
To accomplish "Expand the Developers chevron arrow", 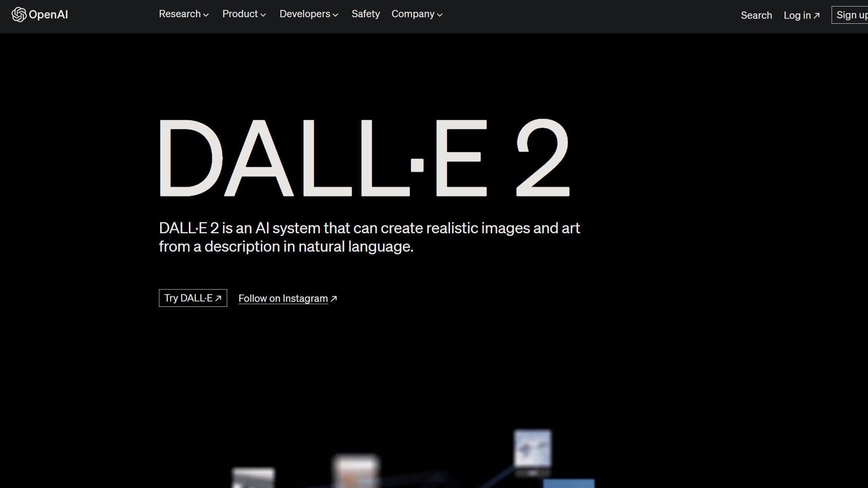I will (336, 15).
